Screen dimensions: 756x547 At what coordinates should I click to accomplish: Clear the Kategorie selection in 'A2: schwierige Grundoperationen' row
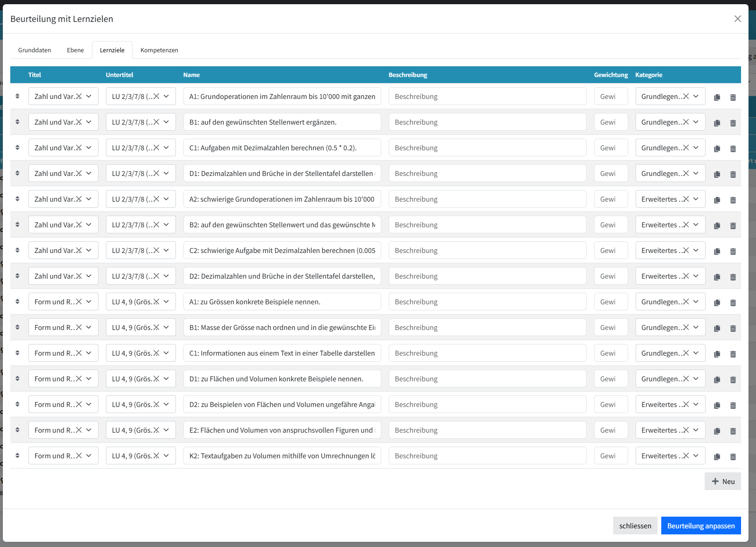pos(686,199)
